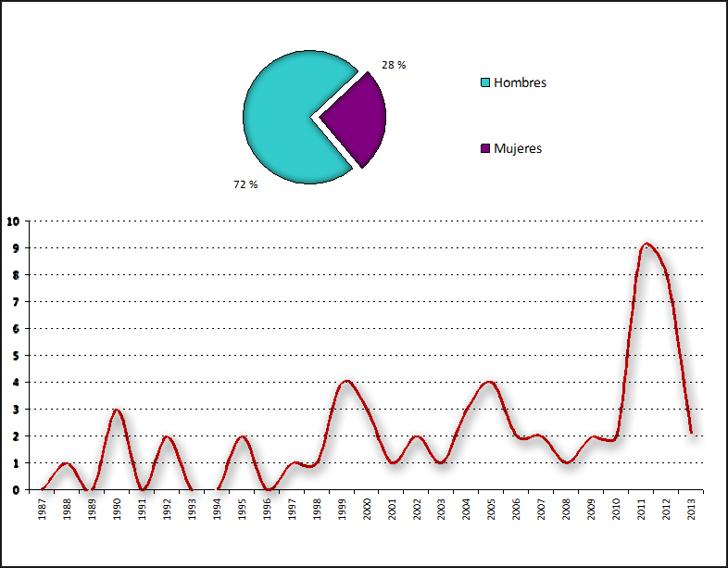
Task: Click the line peak at 1990
Action: (x=117, y=409)
